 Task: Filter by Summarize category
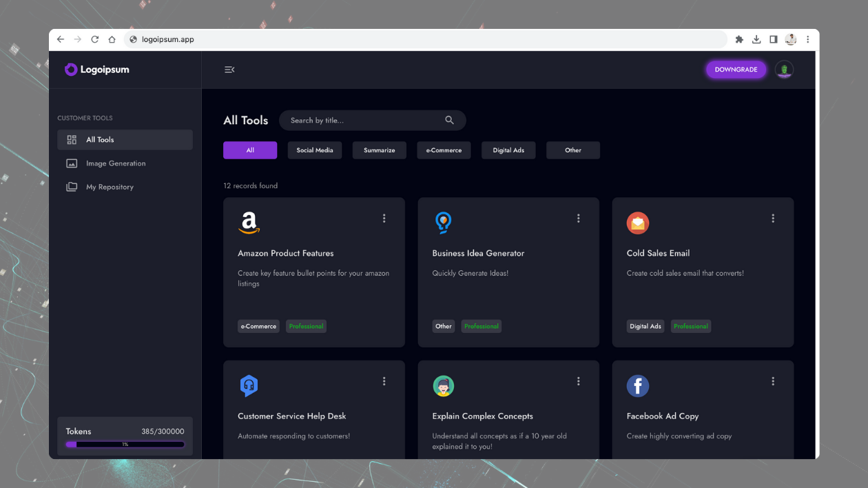380,150
